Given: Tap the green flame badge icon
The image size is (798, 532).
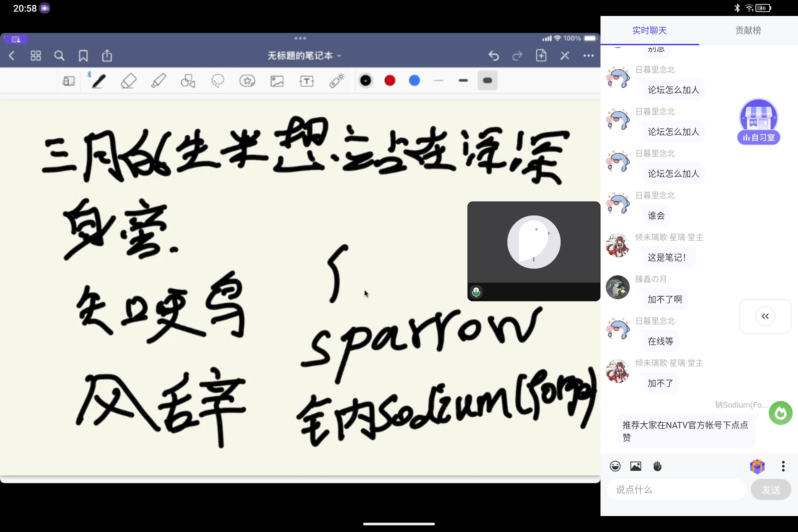Looking at the screenshot, I should (780, 413).
